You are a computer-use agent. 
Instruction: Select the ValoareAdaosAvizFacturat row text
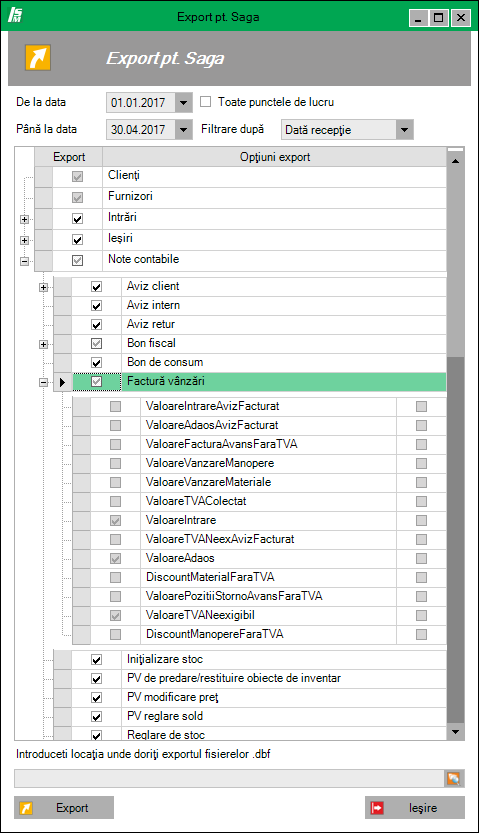click(x=212, y=426)
